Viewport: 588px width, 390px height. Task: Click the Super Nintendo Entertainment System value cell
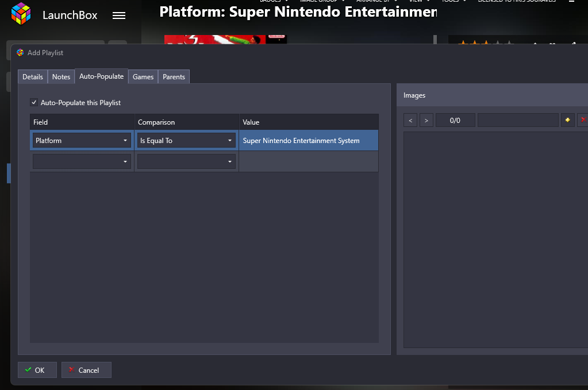309,141
